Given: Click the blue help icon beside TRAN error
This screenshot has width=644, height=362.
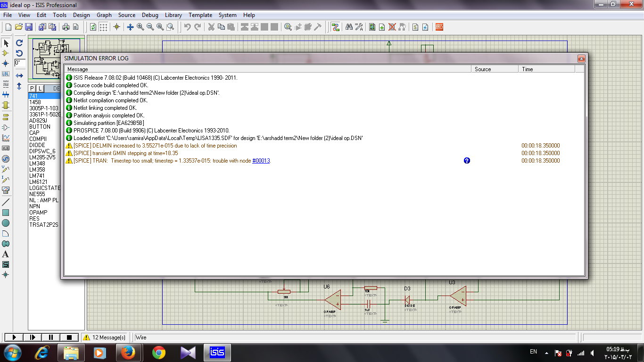Looking at the screenshot, I should (467, 161).
